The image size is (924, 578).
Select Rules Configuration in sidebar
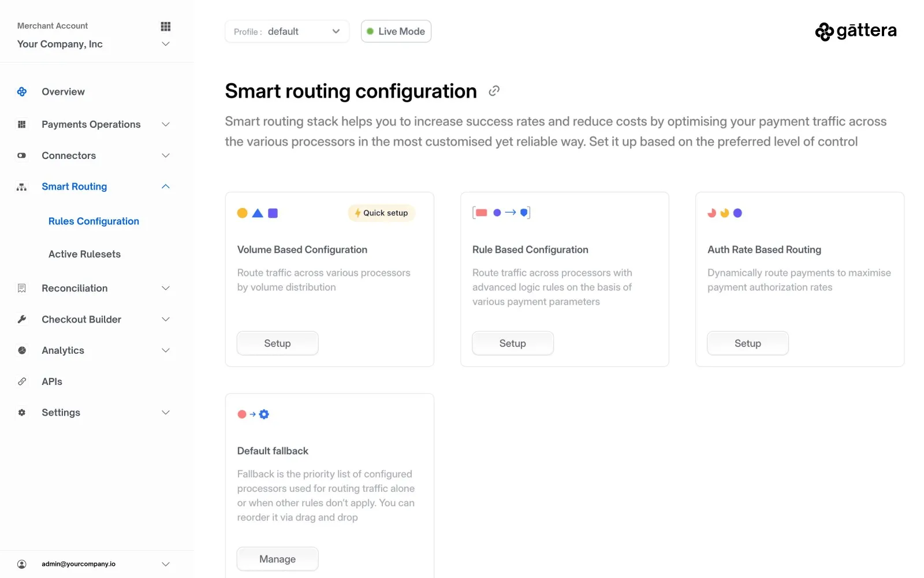[x=94, y=221]
